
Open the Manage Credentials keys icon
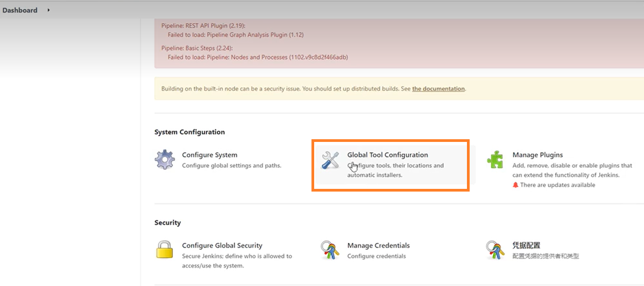[330, 250]
